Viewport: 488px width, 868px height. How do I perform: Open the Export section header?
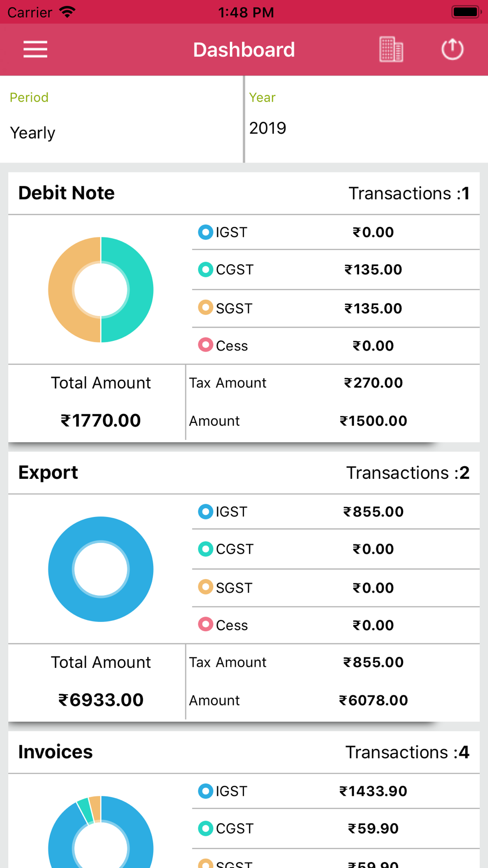[244, 473]
